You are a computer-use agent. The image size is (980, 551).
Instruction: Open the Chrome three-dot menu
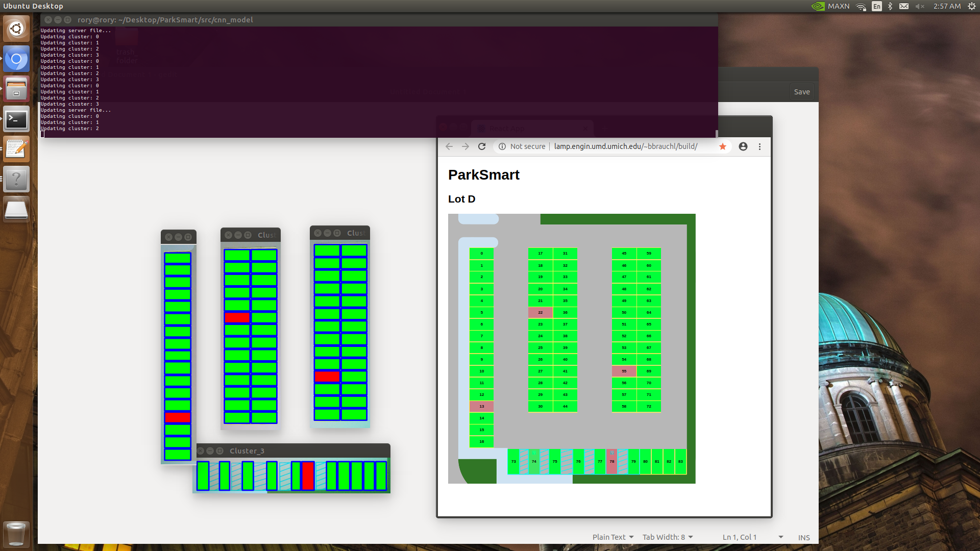click(x=759, y=146)
